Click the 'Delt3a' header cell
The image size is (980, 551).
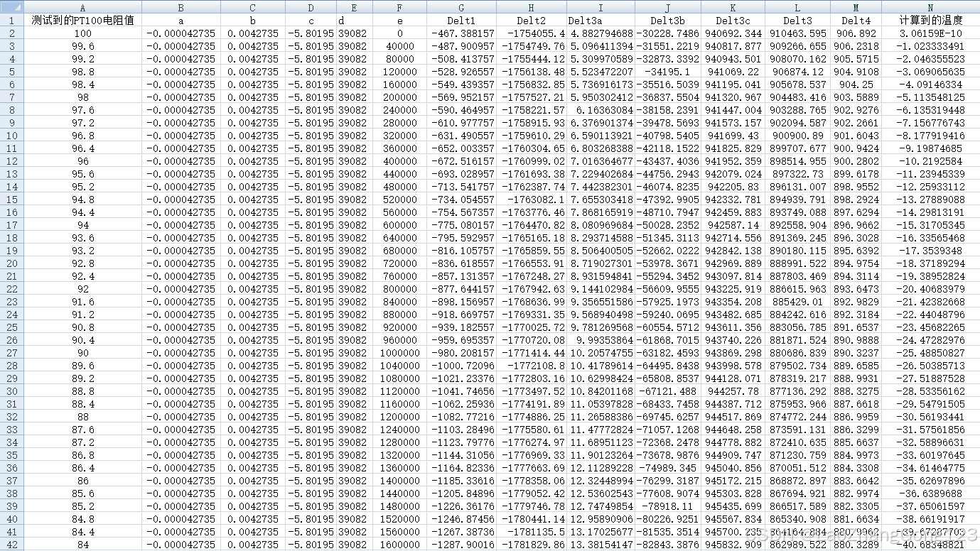pos(601,21)
